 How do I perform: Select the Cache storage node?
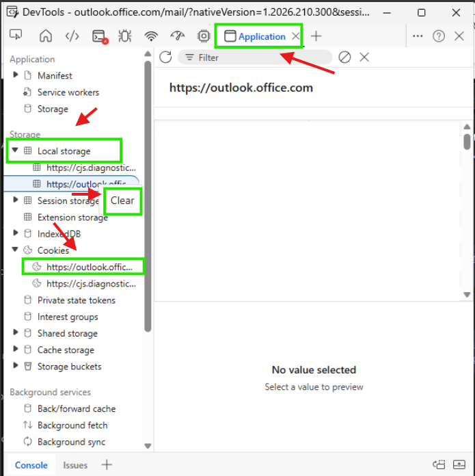pyautogui.click(x=66, y=350)
